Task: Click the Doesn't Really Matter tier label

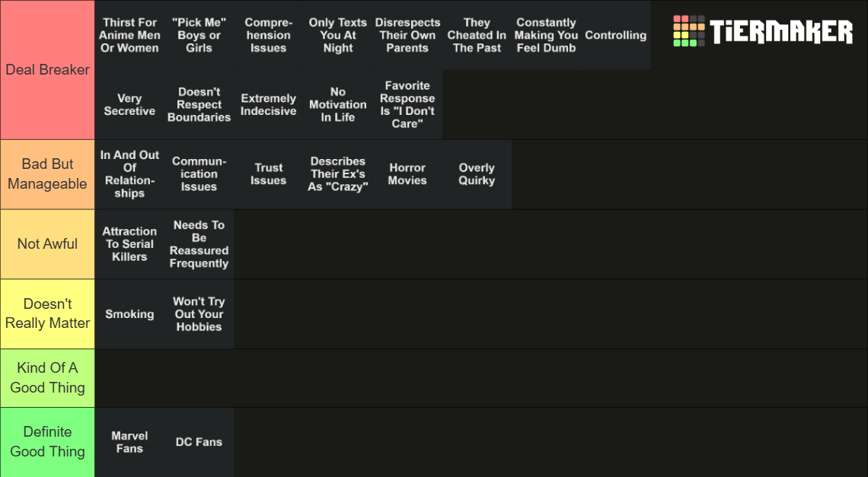Action: tap(47, 313)
